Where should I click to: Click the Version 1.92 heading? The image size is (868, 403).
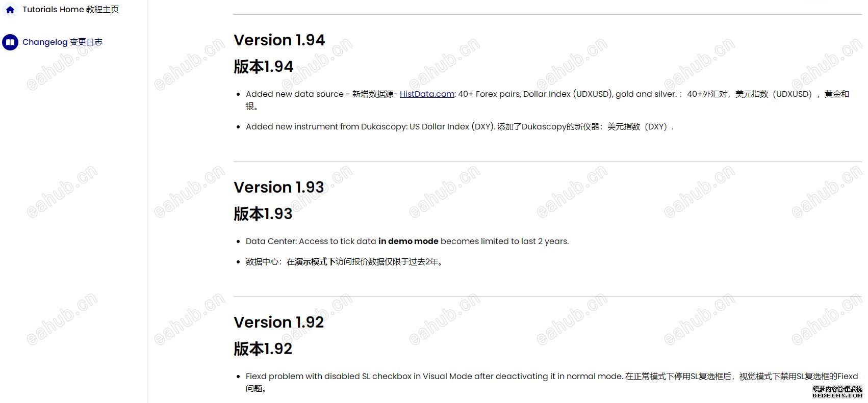click(x=279, y=323)
